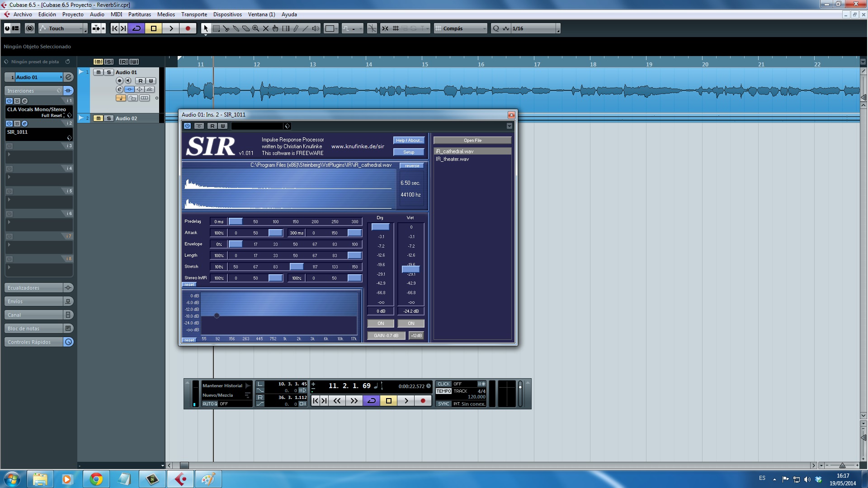The width and height of the screenshot is (868, 488).
Task: Start playback from top toolbar
Action: tap(171, 28)
